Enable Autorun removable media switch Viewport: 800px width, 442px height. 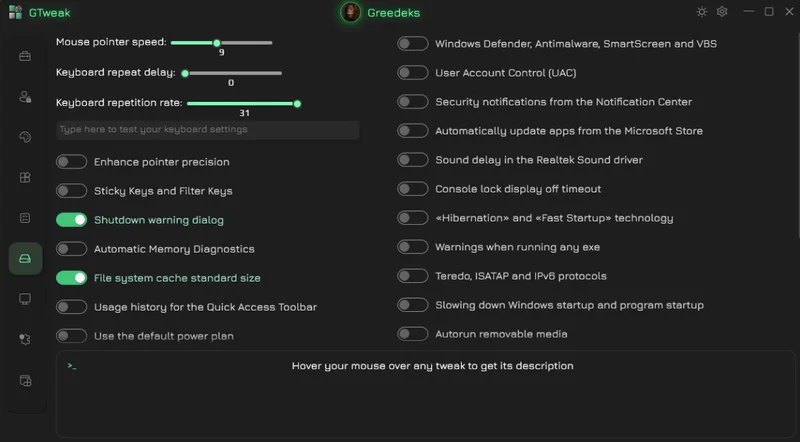(413, 334)
